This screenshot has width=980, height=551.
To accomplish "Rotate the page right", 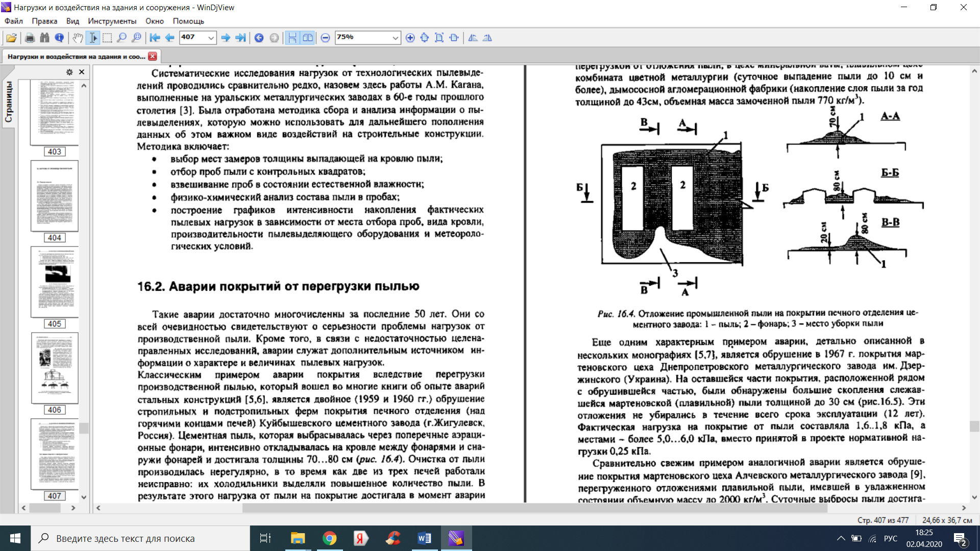I will [487, 38].
